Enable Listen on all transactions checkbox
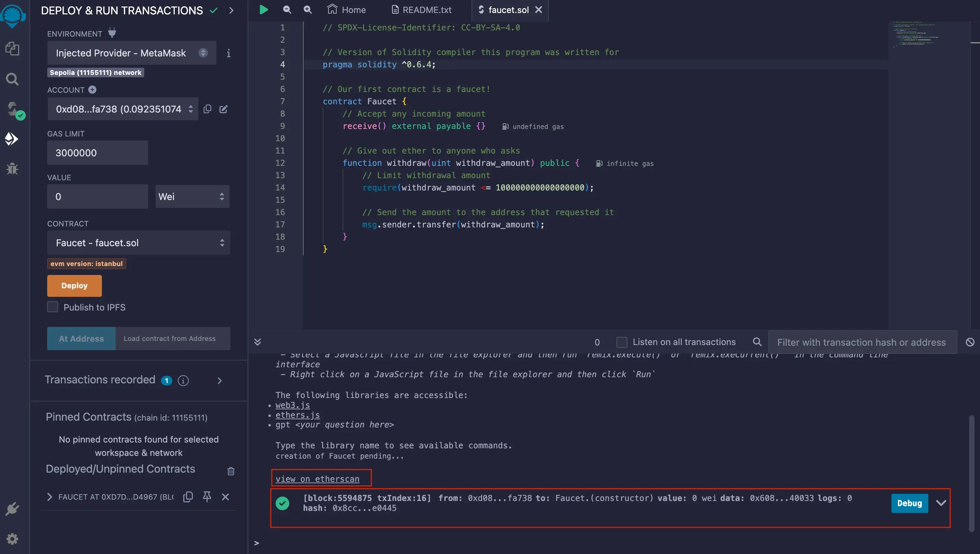980x554 pixels. pos(622,342)
